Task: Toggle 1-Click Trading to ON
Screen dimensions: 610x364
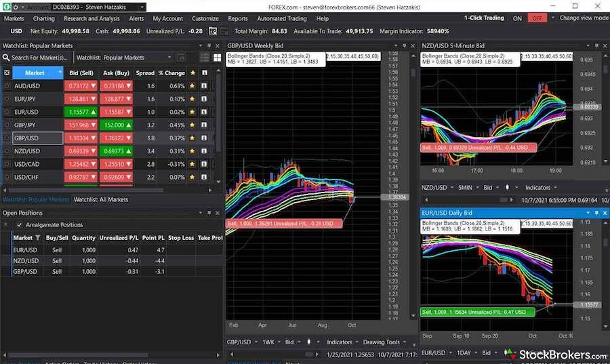Action: coord(517,18)
